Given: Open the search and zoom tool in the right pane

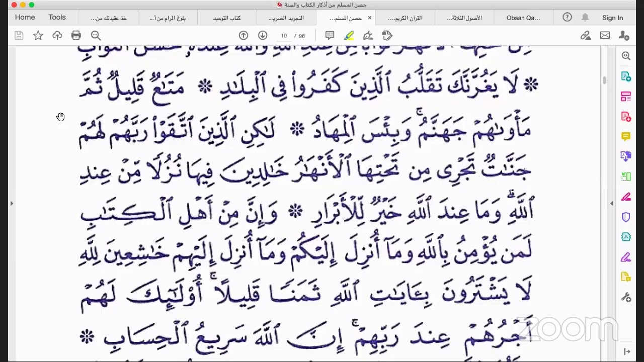Looking at the screenshot, I should point(626,56).
